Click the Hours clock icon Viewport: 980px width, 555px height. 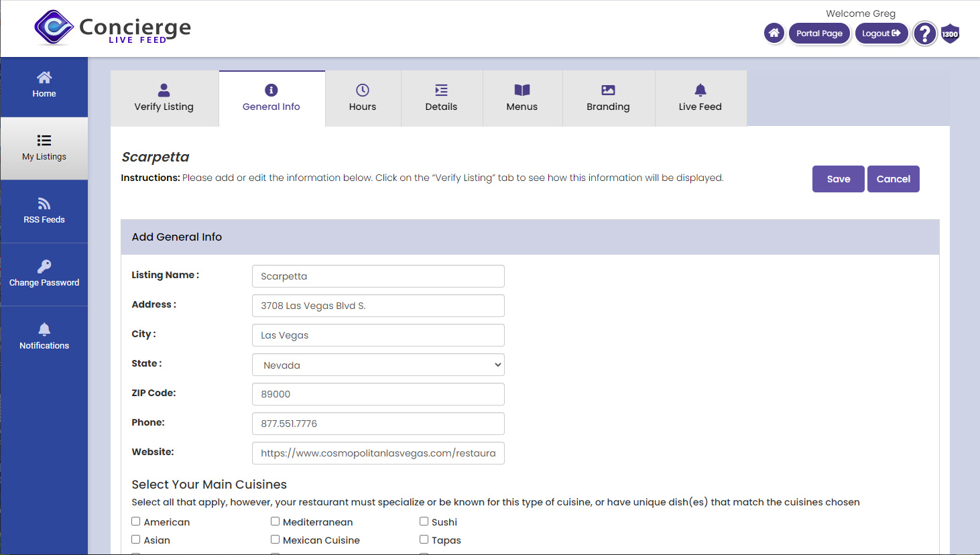tap(363, 90)
